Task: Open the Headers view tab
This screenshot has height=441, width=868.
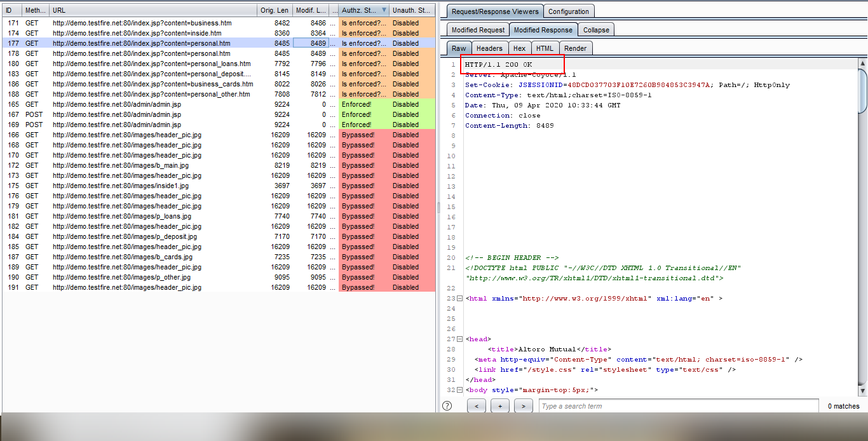Action: pos(489,48)
